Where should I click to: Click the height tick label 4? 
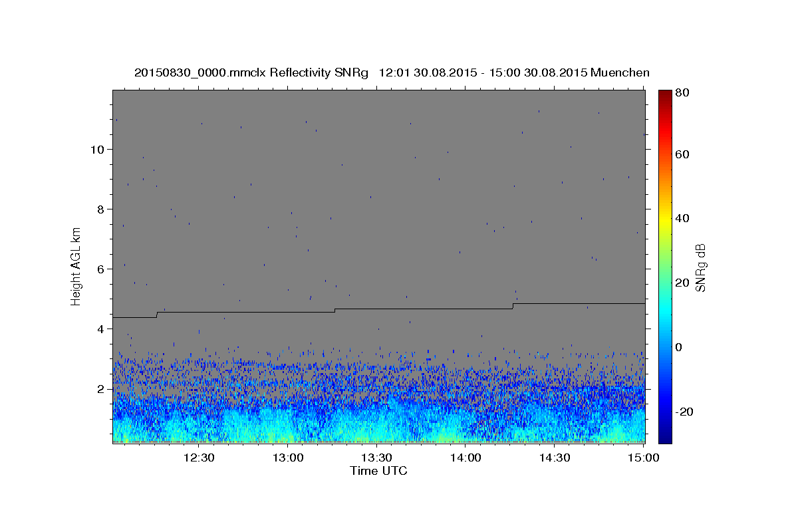point(101,329)
